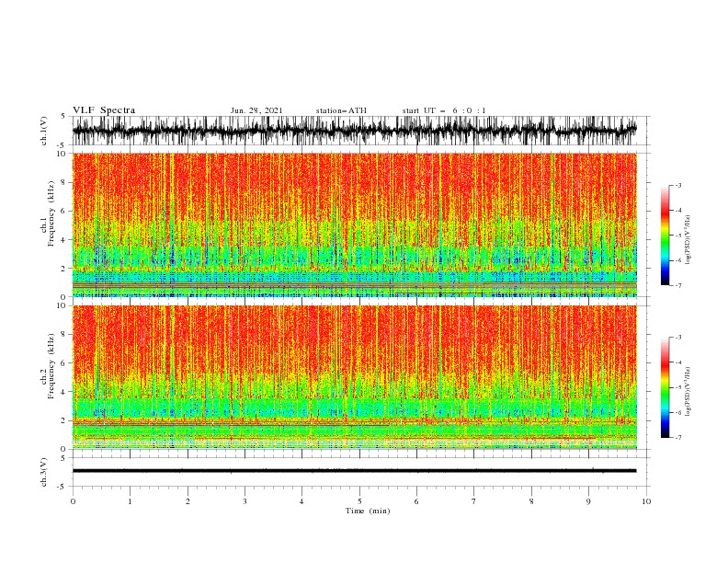Click the ch.2 "Frequency (kHz)" axis label

(x=51, y=365)
